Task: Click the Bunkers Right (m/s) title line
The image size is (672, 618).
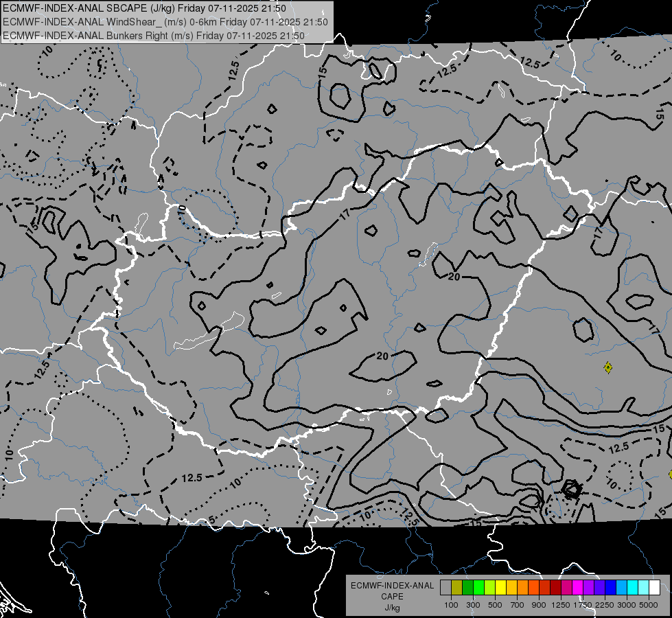Action: tap(154, 36)
